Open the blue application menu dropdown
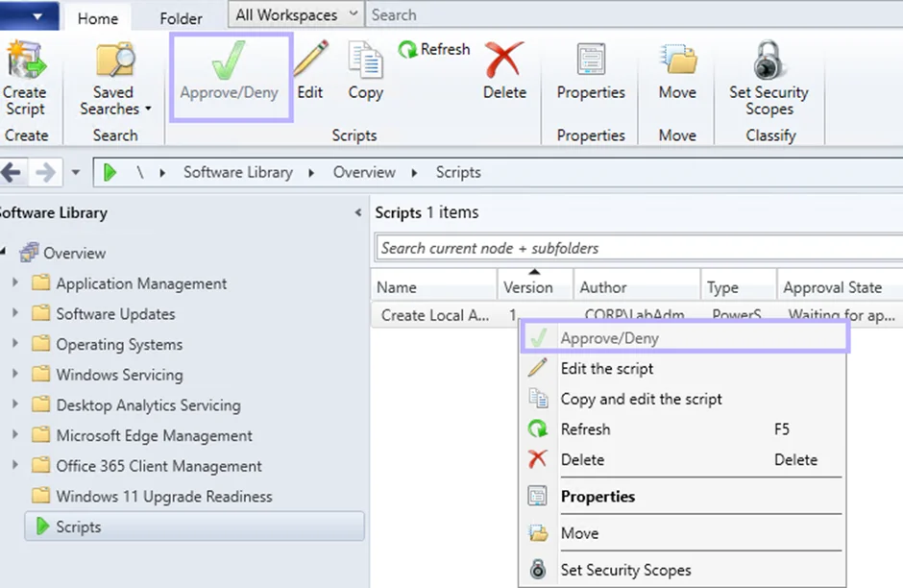Screen dimensions: 903x588 click(29, 15)
